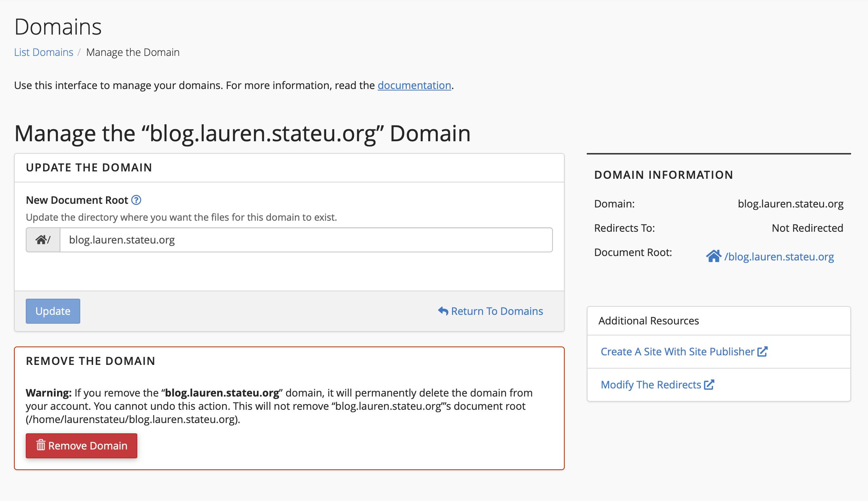Click the Manage the Domain breadcrumb text
Viewport: 868px width, 501px height.
(x=133, y=52)
